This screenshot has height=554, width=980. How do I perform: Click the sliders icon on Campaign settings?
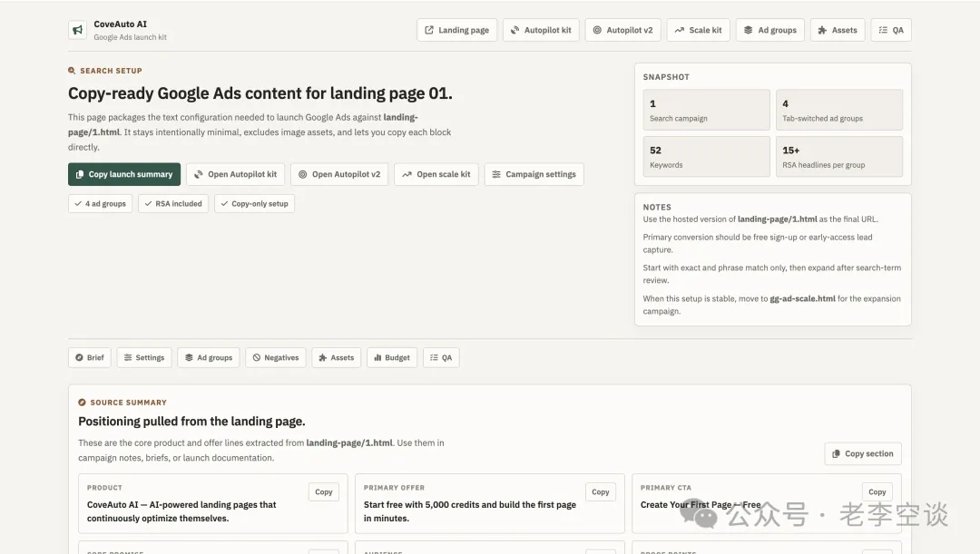tap(496, 174)
